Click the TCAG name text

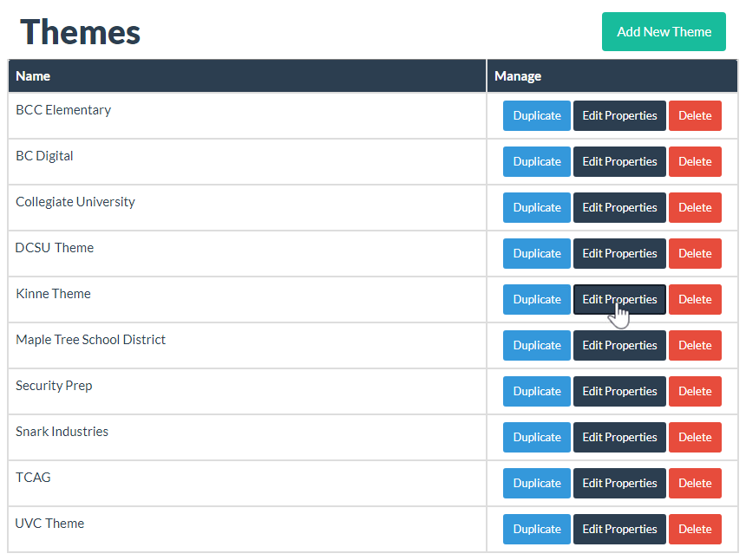[33, 478]
